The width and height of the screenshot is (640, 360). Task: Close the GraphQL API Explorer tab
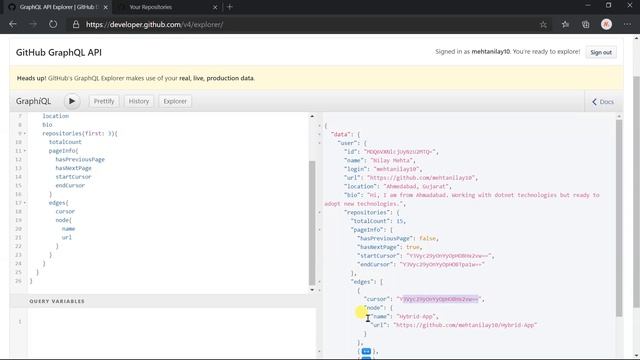pyautogui.click(x=105, y=7)
